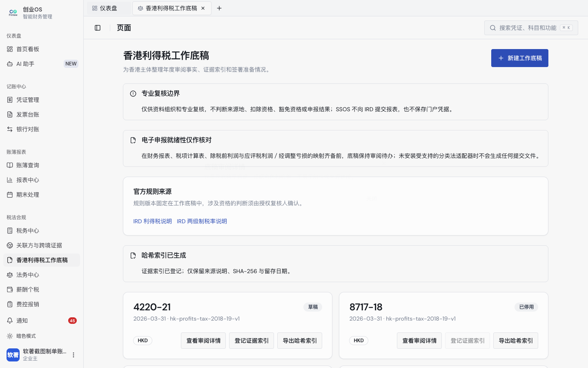Click 导出哈希索引 for 4220-21
This screenshot has height=368, width=588.
click(x=300, y=341)
